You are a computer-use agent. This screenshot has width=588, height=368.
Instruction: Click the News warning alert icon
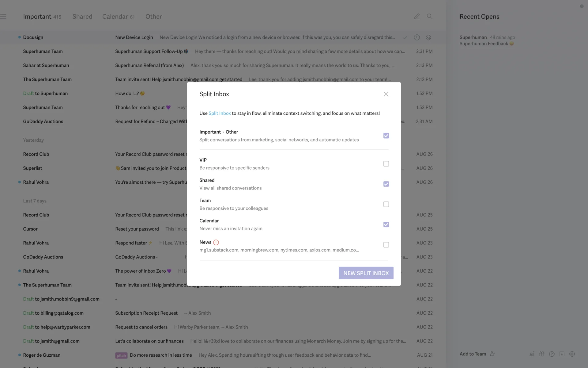[216, 242]
